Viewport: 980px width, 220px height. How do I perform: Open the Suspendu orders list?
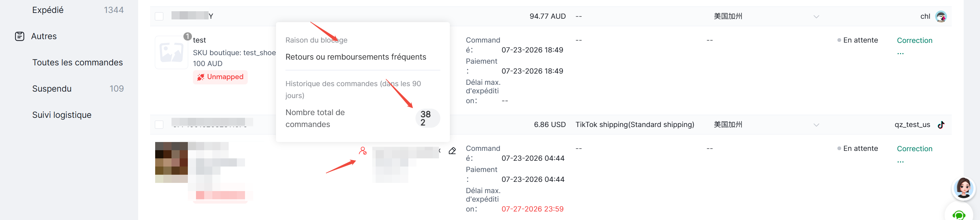pyautogui.click(x=52, y=89)
